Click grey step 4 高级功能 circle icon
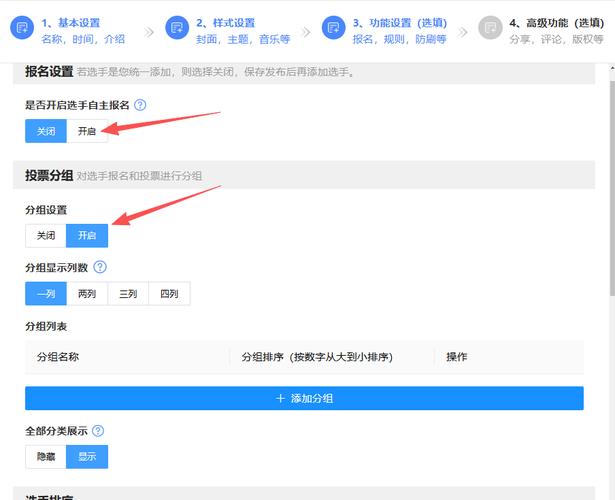 coord(490,27)
